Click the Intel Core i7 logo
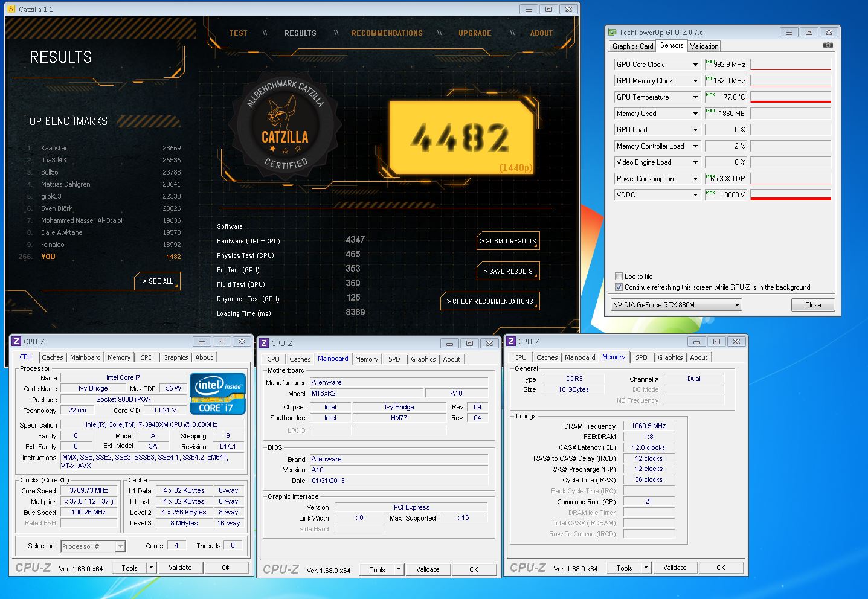The image size is (868, 599). [x=217, y=393]
